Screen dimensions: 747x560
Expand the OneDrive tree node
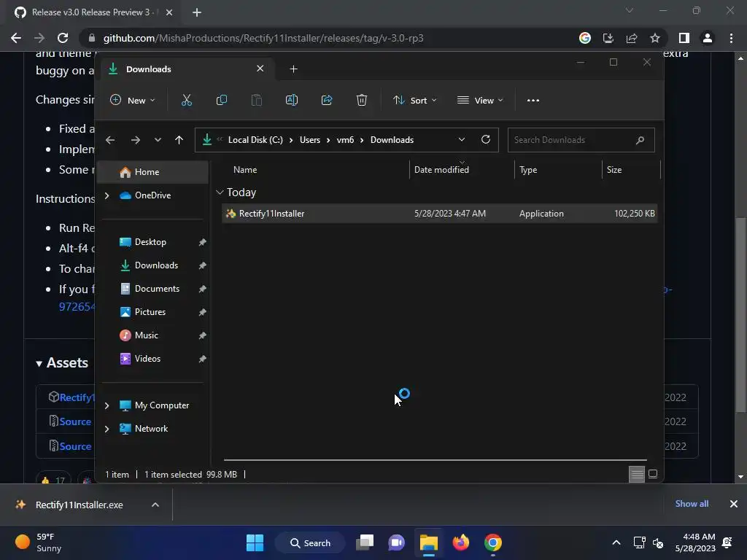[x=107, y=195]
